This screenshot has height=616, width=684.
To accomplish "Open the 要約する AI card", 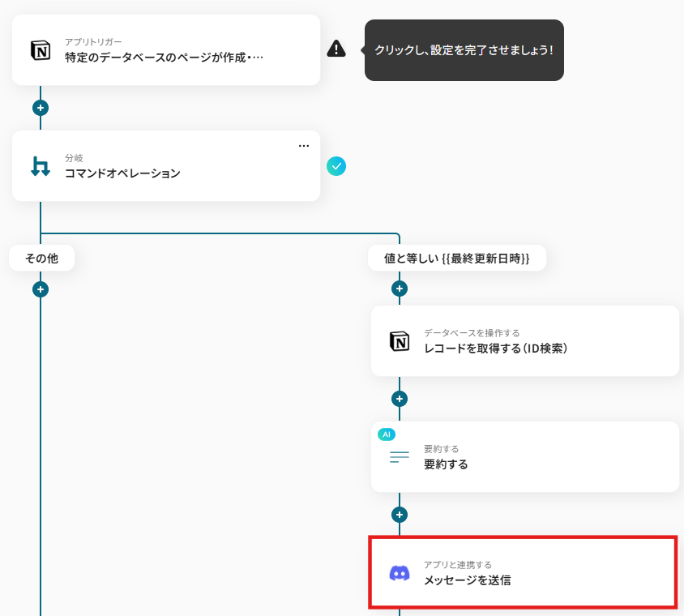I will [525, 457].
